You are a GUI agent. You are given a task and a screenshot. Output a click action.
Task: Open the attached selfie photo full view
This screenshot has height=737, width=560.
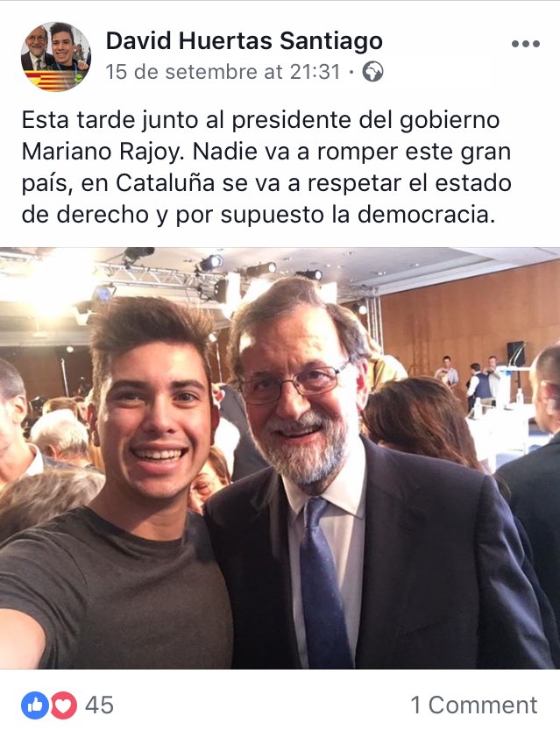[x=280, y=457]
